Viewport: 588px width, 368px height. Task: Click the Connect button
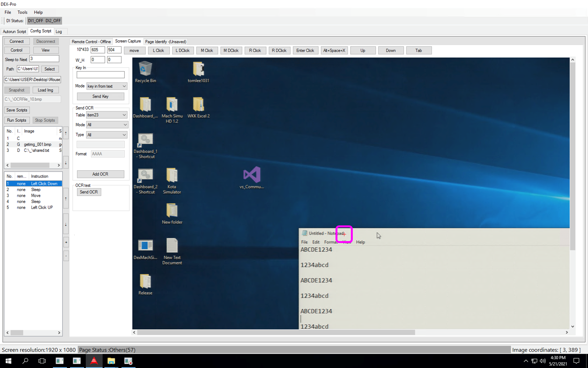[17, 41]
